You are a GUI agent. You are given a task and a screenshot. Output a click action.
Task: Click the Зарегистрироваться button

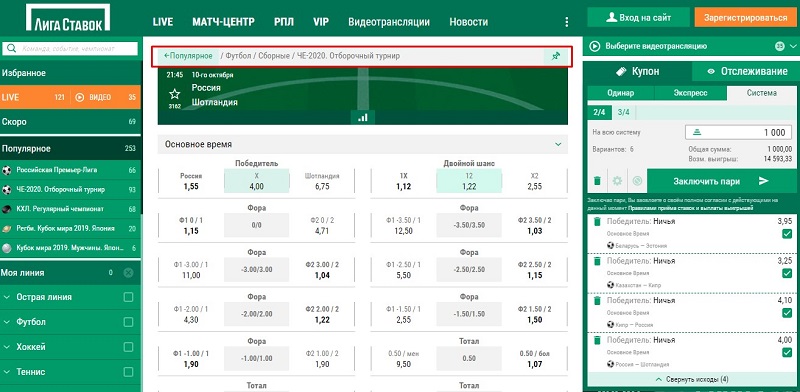click(745, 17)
